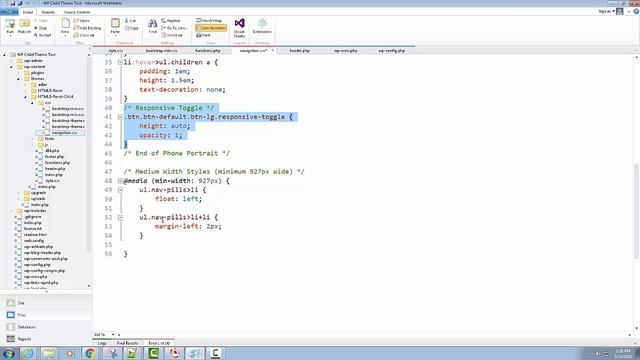This screenshot has width=640, height=360.
Task: Open Internet Explorer from taskbar
Action: (28, 353)
